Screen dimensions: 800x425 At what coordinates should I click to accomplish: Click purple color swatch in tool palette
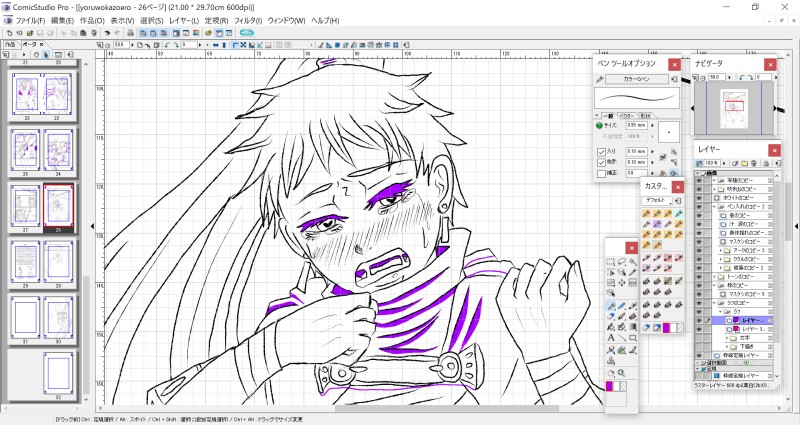tap(609, 386)
